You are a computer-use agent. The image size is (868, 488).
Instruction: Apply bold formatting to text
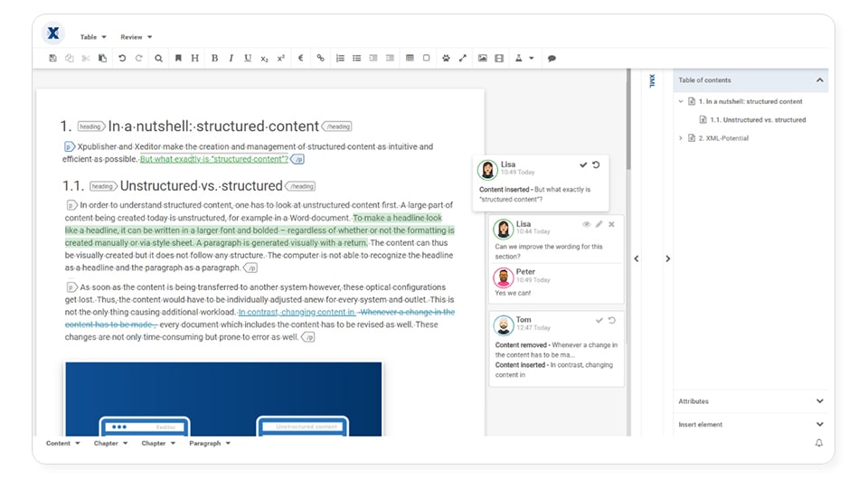[214, 59]
